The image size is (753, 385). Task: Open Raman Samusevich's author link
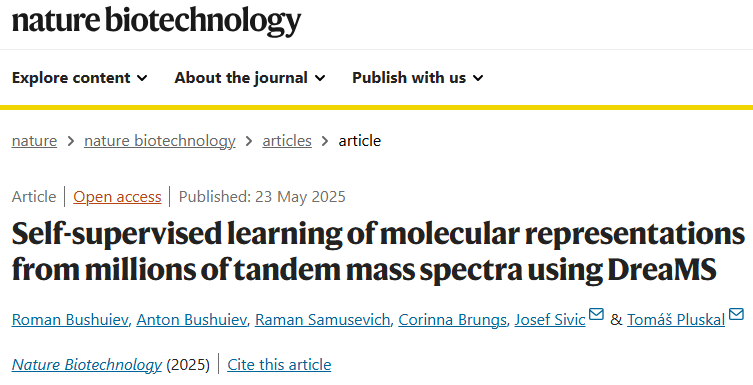coord(322,320)
